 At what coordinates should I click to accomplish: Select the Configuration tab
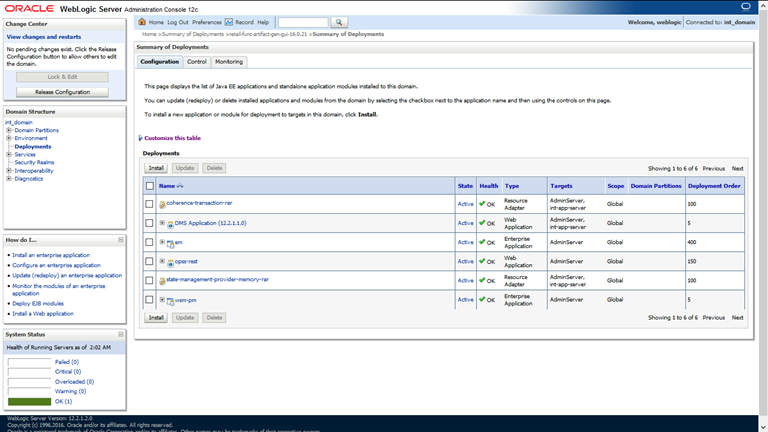(x=160, y=62)
